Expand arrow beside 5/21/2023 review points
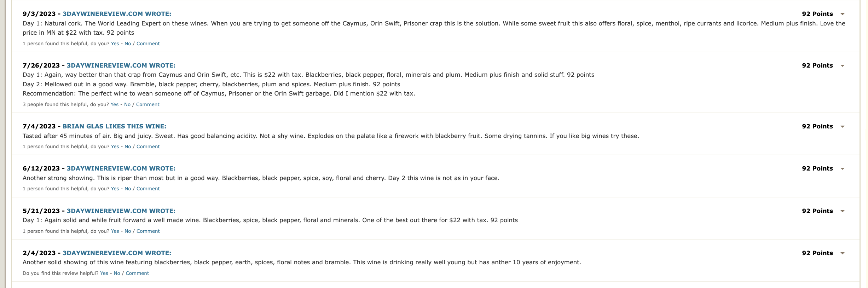The height and width of the screenshot is (288, 868). coord(843,211)
